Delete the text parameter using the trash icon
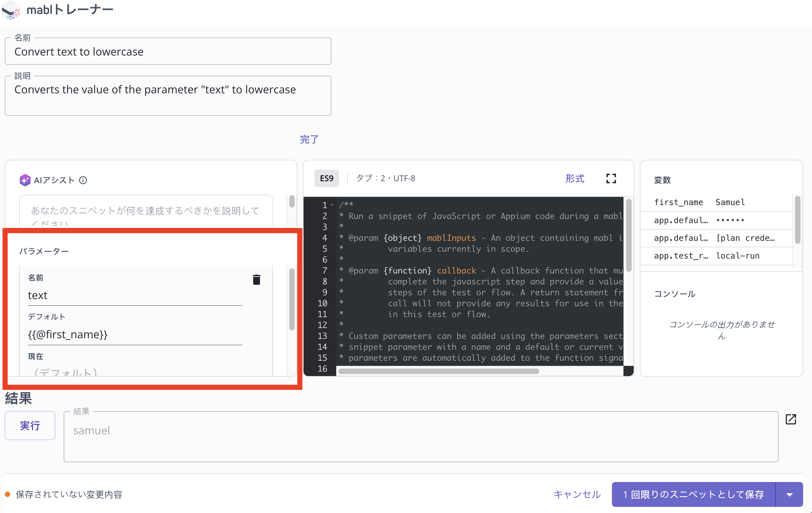This screenshot has height=513, width=812. click(x=257, y=279)
